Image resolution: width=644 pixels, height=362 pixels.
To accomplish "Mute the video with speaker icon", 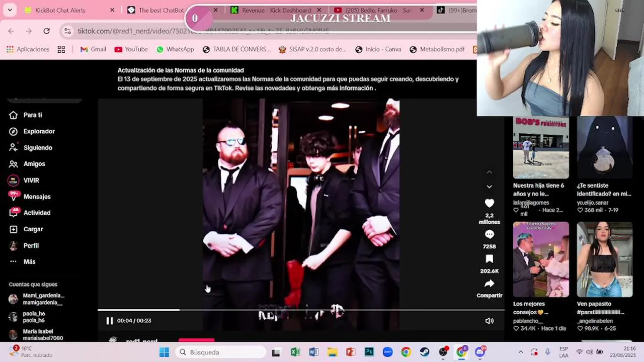I will pyautogui.click(x=489, y=321).
